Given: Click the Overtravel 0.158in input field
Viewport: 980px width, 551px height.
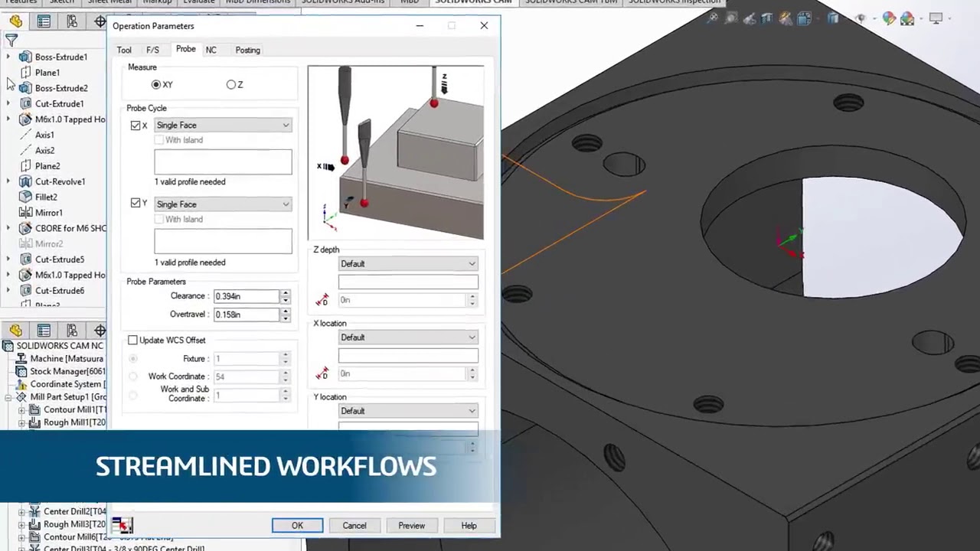Looking at the screenshot, I should pyautogui.click(x=247, y=315).
